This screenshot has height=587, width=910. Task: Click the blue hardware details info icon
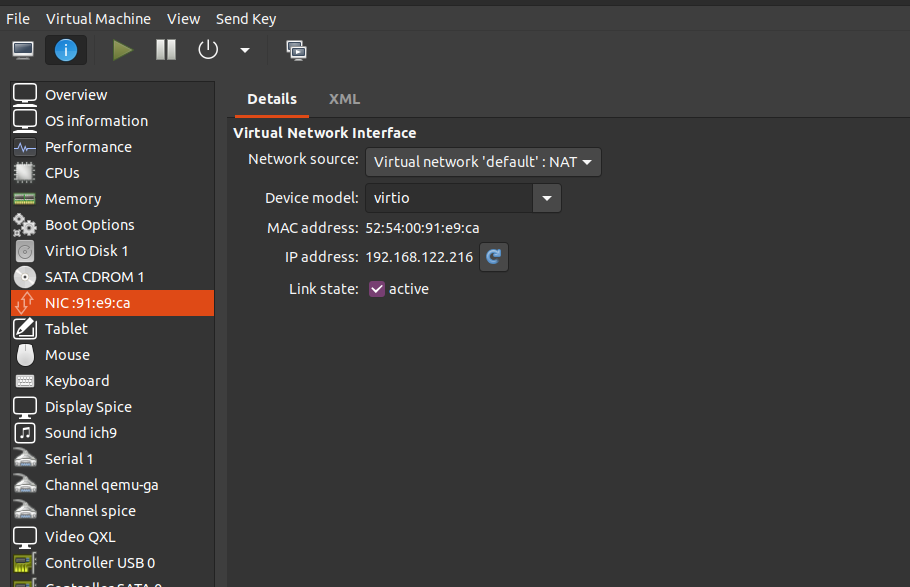tap(66, 51)
